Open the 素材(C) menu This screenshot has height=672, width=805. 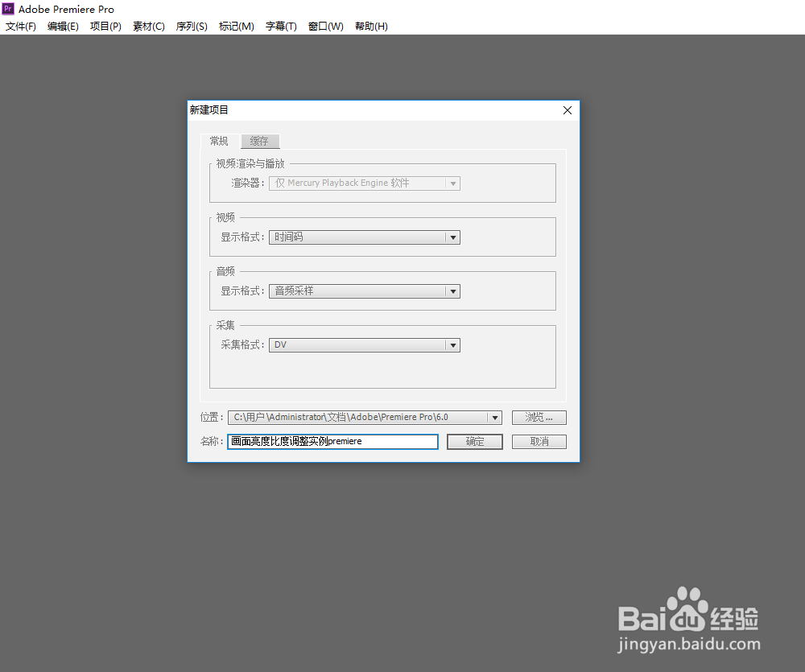[149, 27]
